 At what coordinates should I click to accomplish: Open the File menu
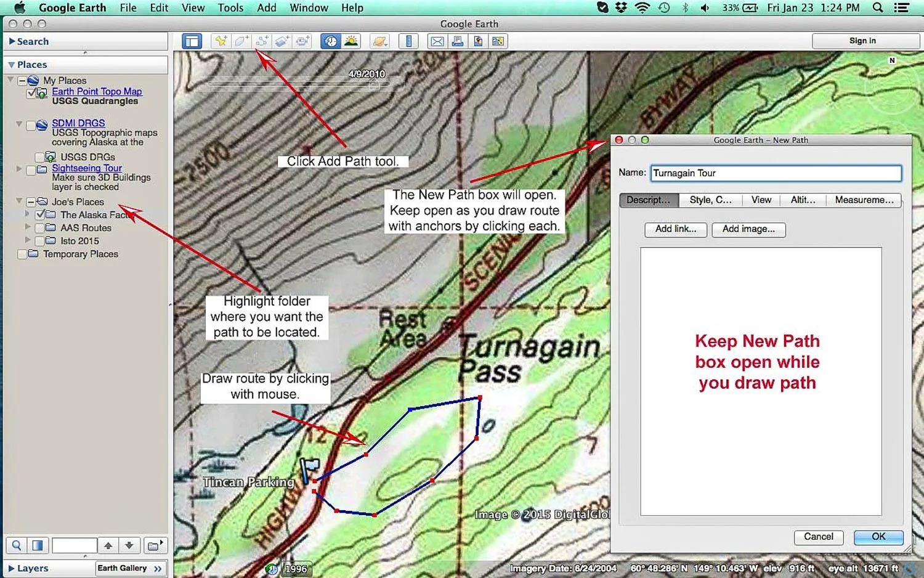coord(128,7)
